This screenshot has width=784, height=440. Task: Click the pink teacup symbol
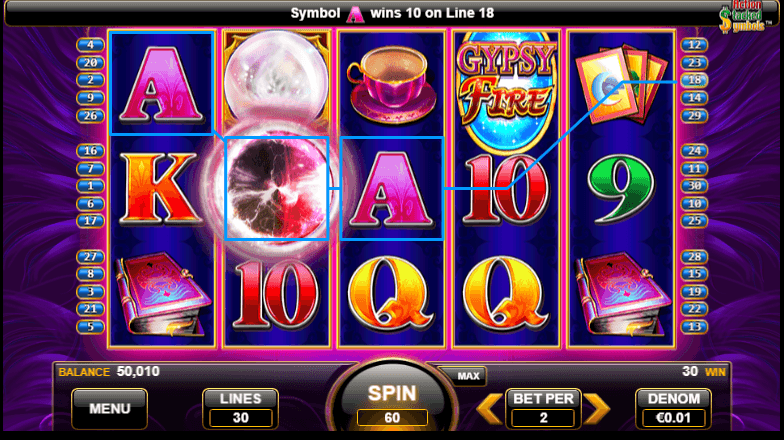392,86
